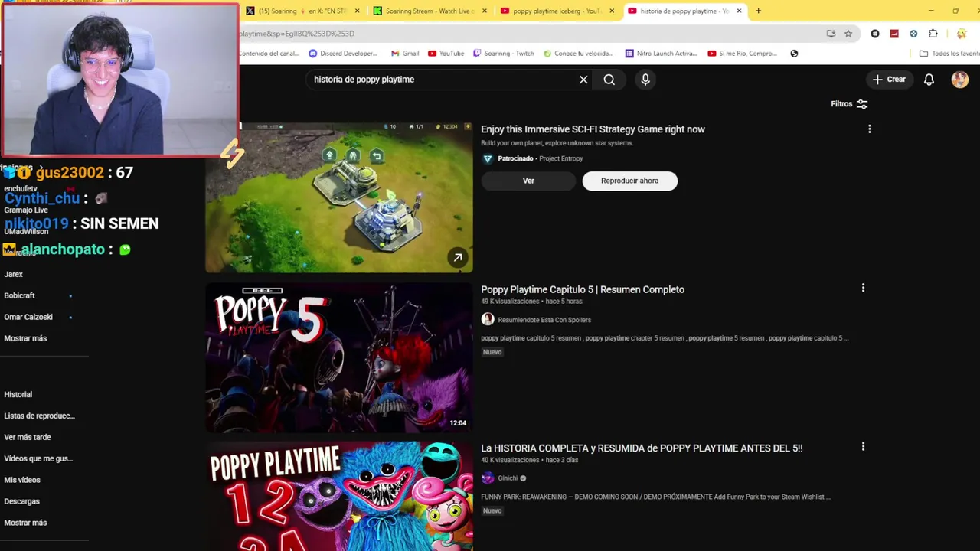Image resolution: width=980 pixels, height=551 pixels.
Task: Open the Nitro Launch Activa bookmark
Action: coord(661,54)
